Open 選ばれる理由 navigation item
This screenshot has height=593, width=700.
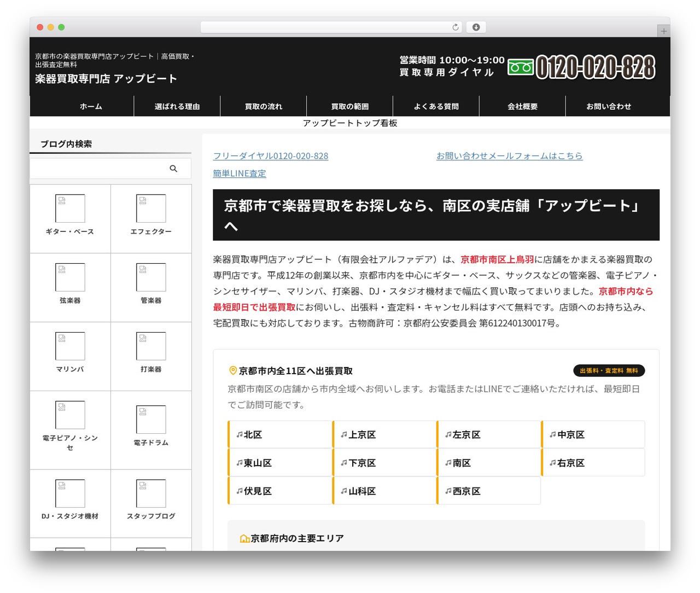point(177,106)
